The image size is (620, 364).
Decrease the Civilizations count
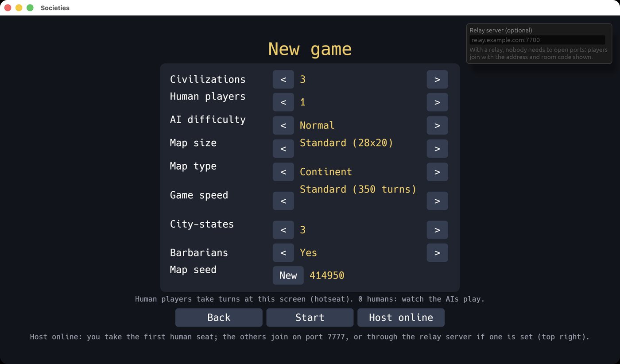click(x=283, y=79)
